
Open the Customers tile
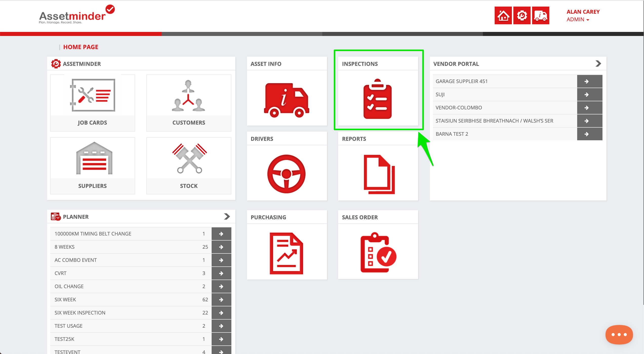tap(189, 103)
